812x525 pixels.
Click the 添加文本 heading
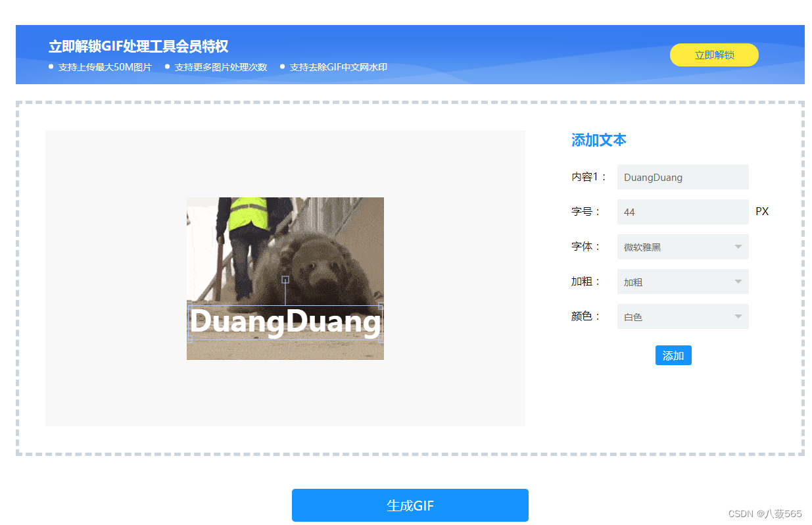click(599, 140)
